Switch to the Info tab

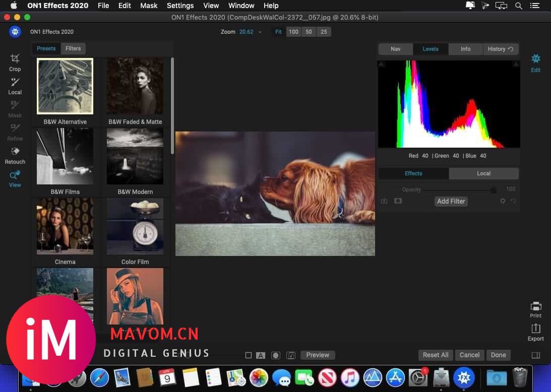466,49
